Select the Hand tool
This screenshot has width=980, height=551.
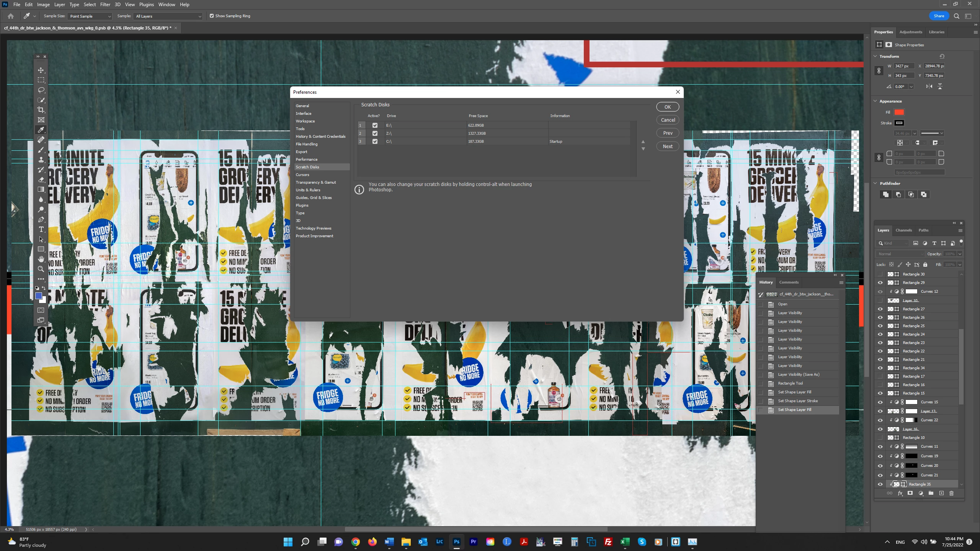[41, 259]
